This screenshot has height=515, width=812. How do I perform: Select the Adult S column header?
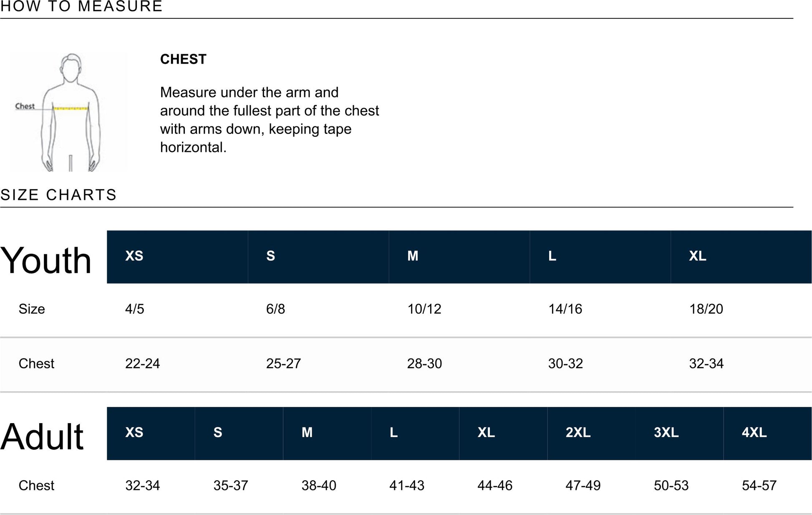(x=218, y=432)
